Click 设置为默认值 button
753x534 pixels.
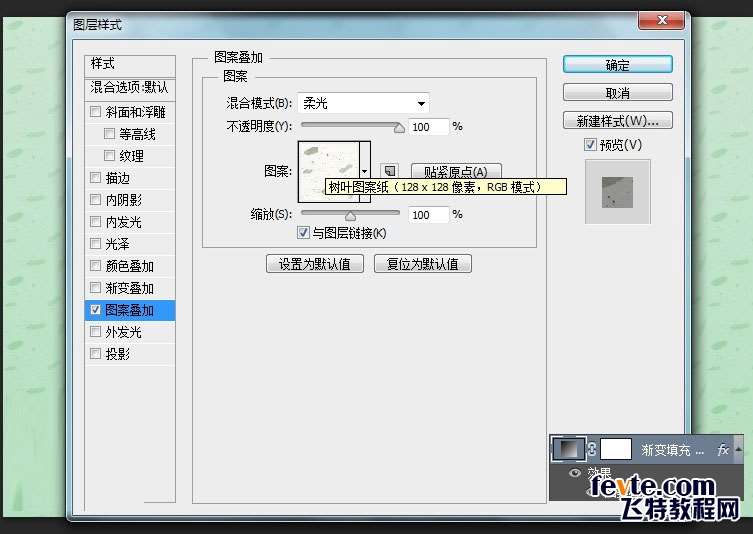pyautogui.click(x=315, y=264)
